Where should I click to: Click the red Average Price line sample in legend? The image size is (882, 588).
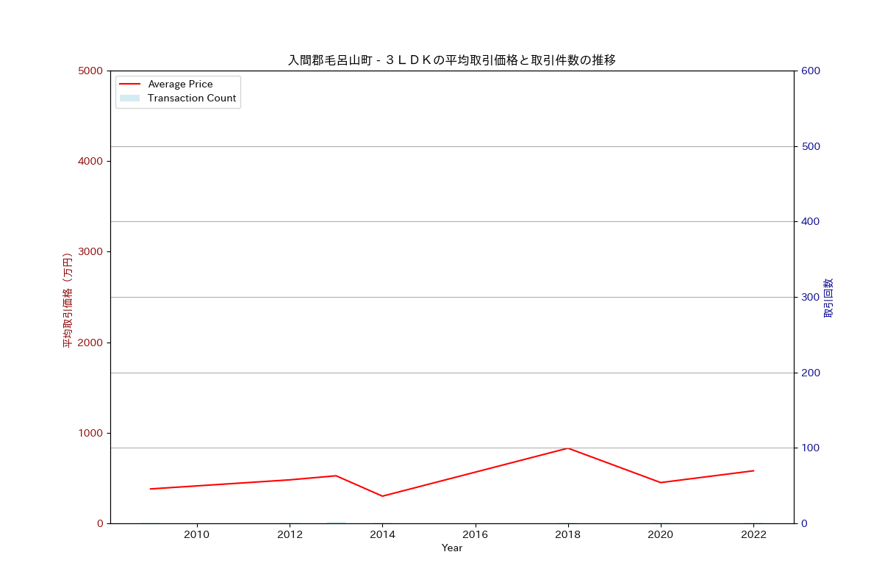(x=132, y=84)
